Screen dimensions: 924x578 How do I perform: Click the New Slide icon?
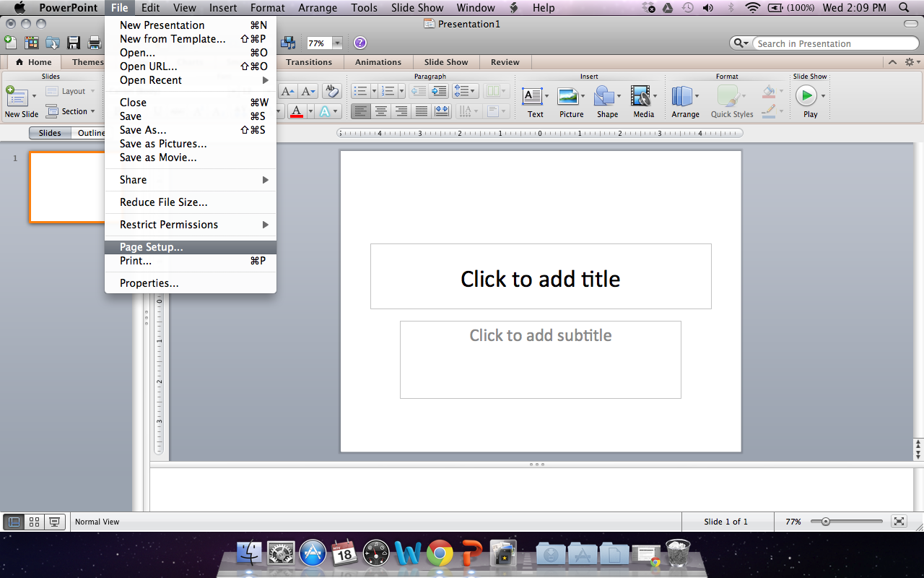pyautogui.click(x=16, y=98)
